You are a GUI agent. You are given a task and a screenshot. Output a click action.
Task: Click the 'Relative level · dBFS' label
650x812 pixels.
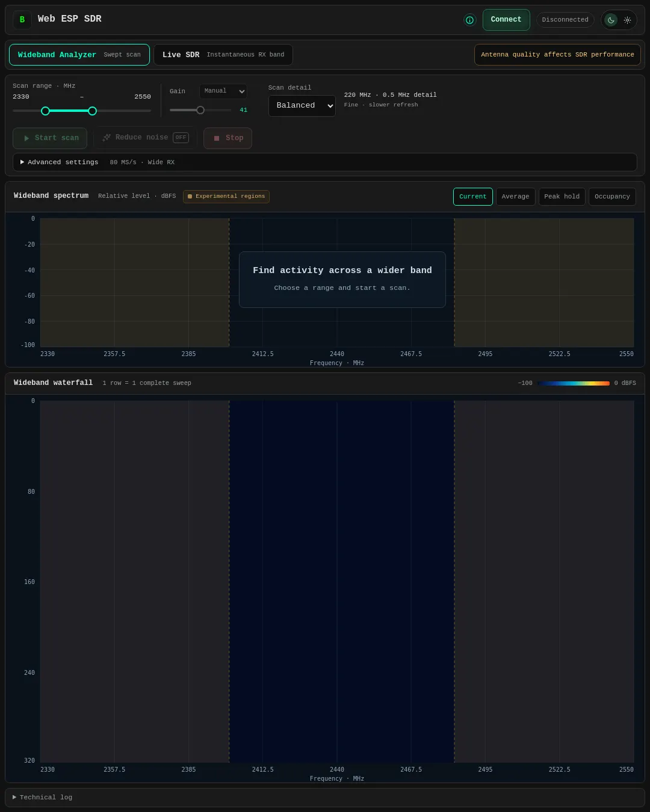pos(137,196)
